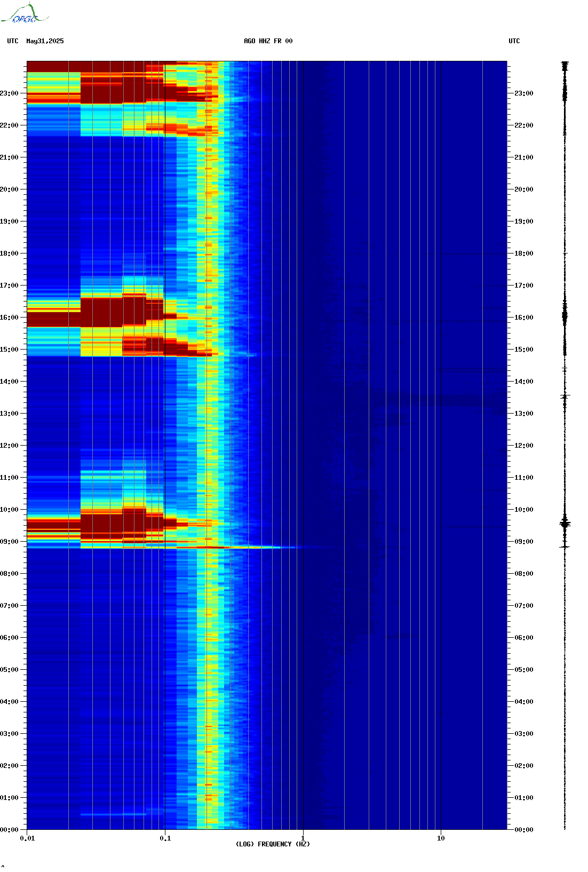This screenshot has height=872, width=588.
Task: Click the 17:00 label on the right time axis
Action: 523,286
